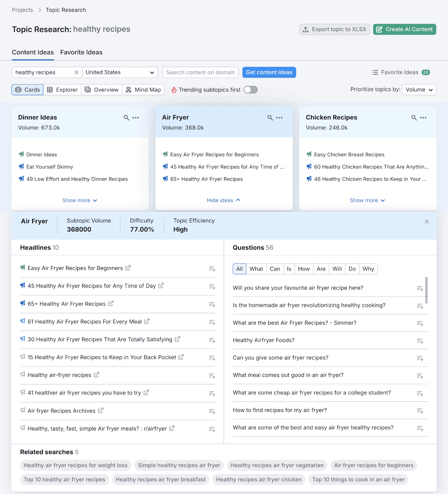Expand Show more on Dinner Ideas card
The width and height of the screenshot is (448, 494).
pos(80,200)
